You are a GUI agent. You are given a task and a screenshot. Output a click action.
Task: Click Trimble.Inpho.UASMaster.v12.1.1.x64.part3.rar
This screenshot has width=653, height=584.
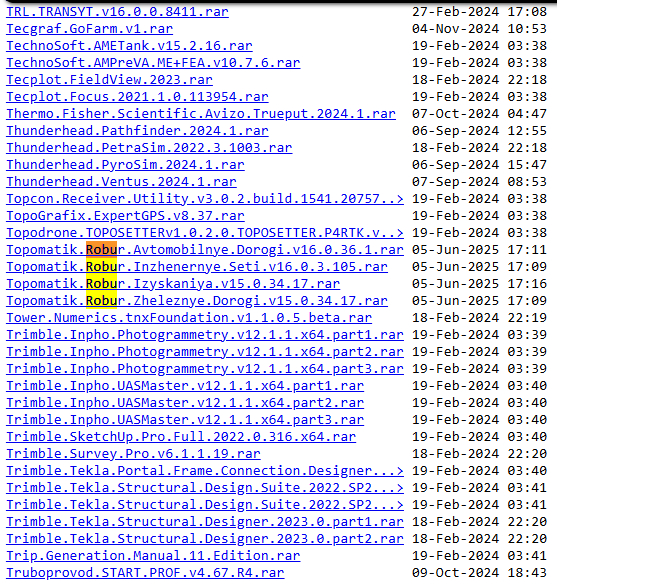click(x=185, y=420)
